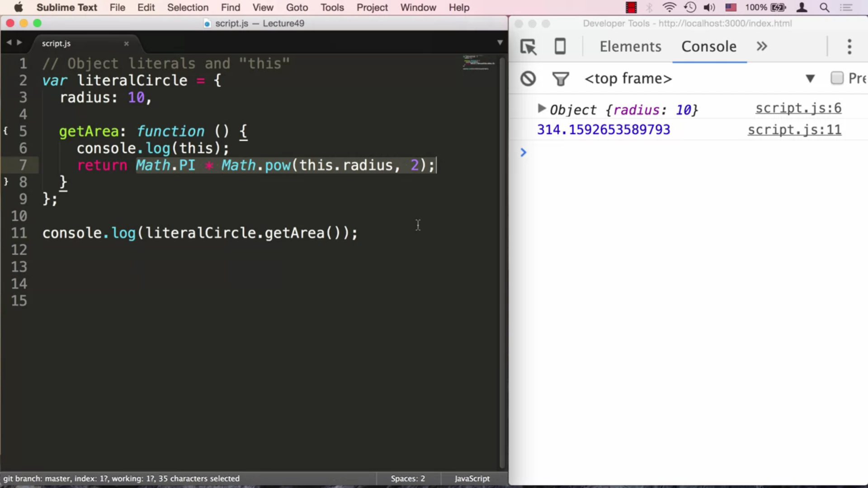868x488 pixels.
Task: Open the script.js:6 source link
Action: (798, 108)
